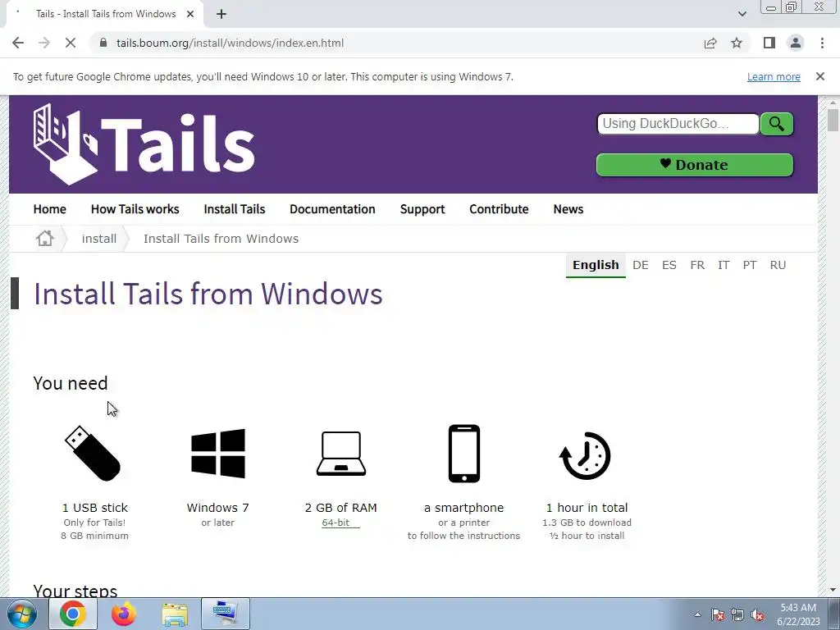This screenshot has width=840, height=630.
Task: Open Install Tails menu item
Action: (x=235, y=209)
